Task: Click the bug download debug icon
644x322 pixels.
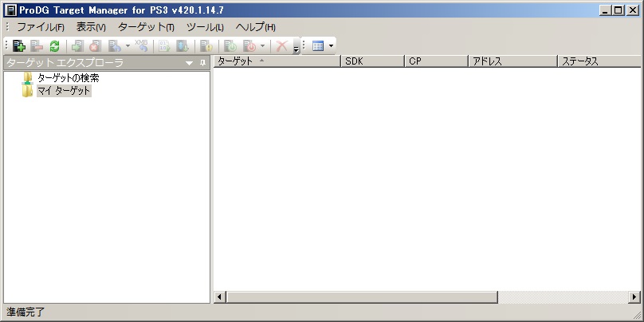Action: pyautogui.click(x=183, y=45)
